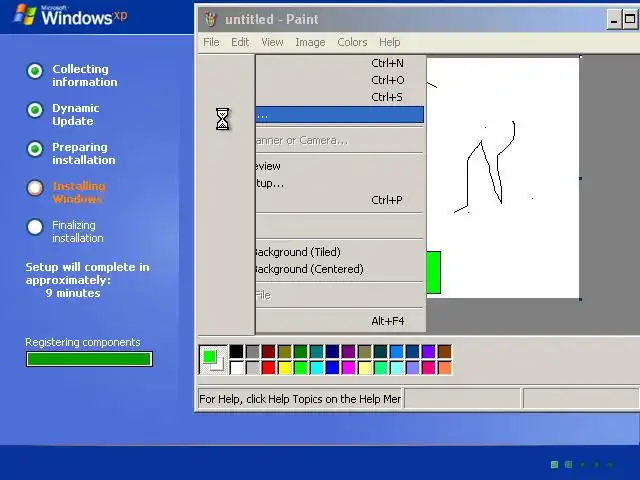
Task: Click the Windows XP logo
Action: [70, 16]
